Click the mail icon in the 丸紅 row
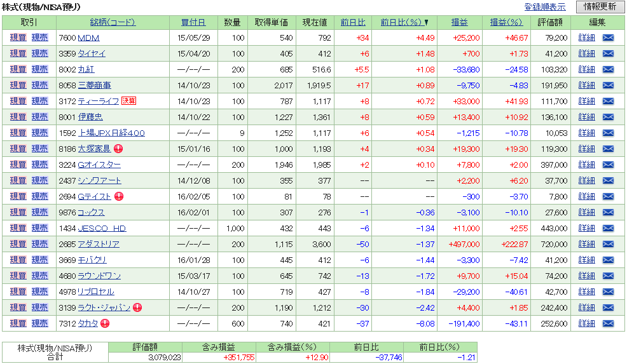The height and width of the screenshot is (364, 627). click(608, 69)
